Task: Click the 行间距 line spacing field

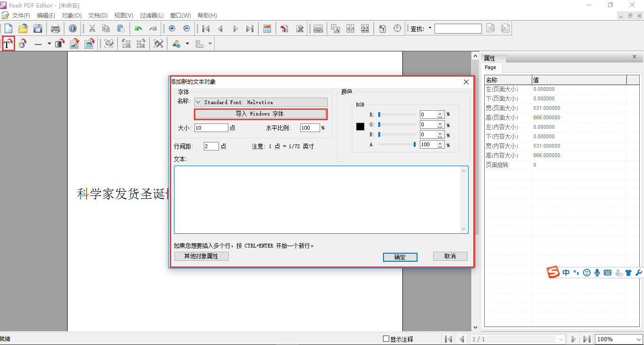Action: click(x=211, y=146)
